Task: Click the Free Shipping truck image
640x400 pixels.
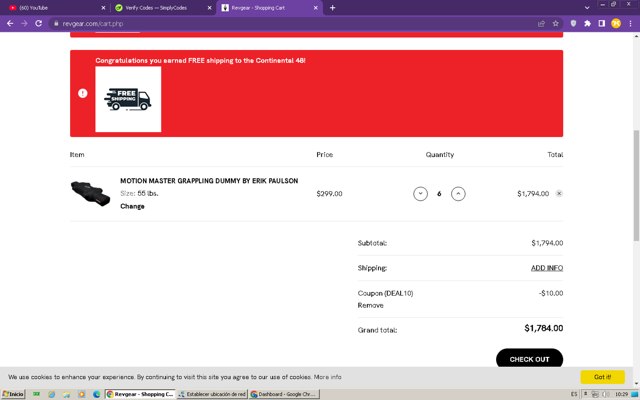Action: coord(128,99)
